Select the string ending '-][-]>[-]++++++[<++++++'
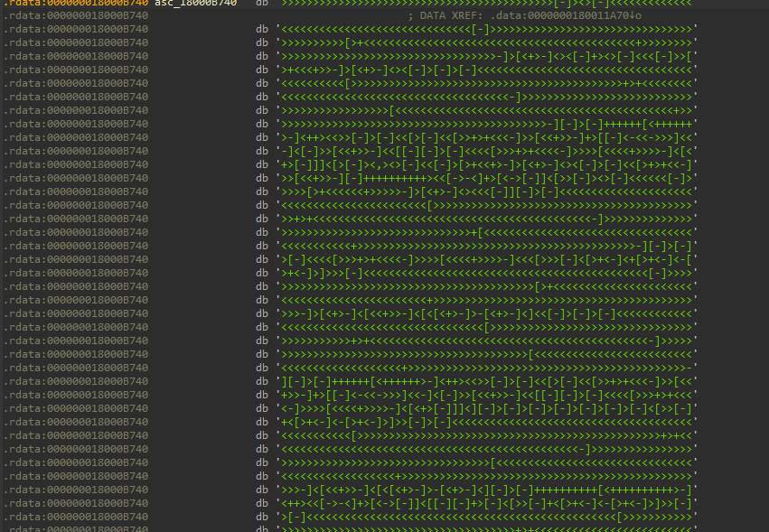Viewport: 769px width, 532px height. [486, 124]
